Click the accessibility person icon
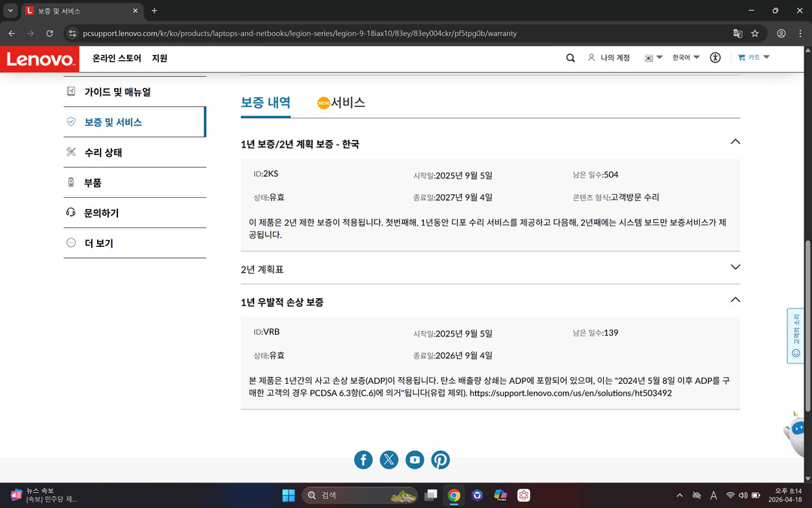 click(714, 57)
